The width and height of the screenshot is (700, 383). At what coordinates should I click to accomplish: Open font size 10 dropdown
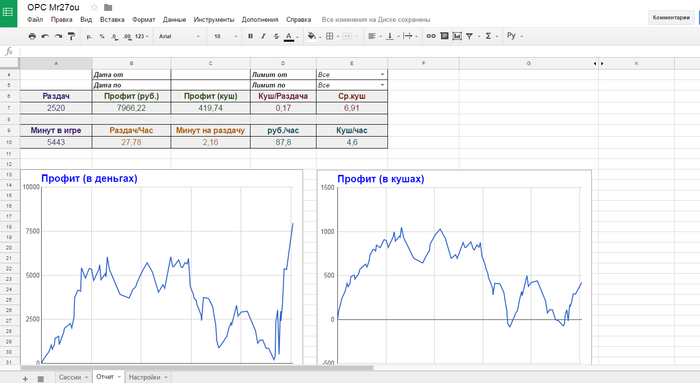tap(225, 37)
